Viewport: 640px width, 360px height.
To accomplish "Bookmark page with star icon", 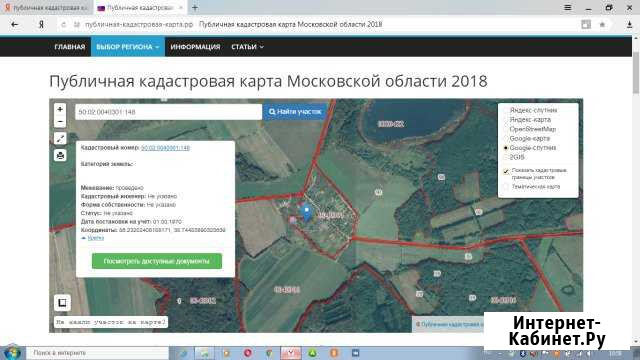I will [602, 24].
